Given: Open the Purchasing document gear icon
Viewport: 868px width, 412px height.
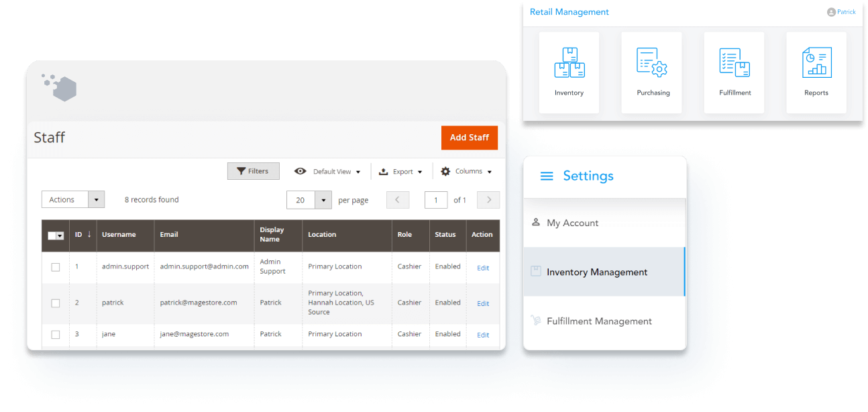Looking at the screenshot, I should pyautogui.click(x=652, y=62).
